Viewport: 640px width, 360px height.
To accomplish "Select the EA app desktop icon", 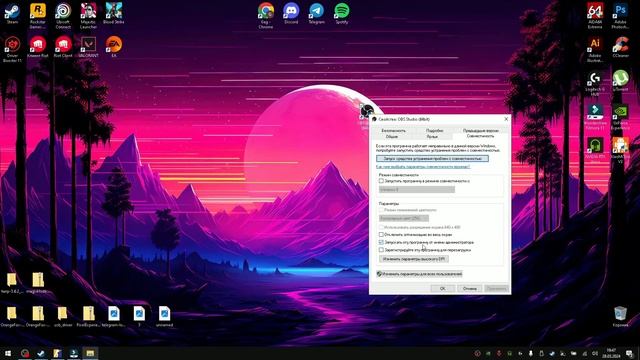I will coord(113,47).
